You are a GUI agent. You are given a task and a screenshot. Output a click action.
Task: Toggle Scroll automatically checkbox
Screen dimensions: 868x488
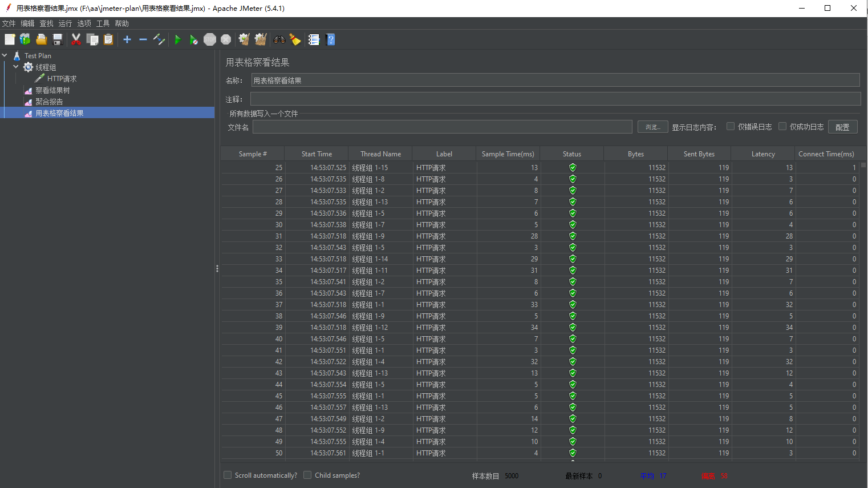pos(228,475)
